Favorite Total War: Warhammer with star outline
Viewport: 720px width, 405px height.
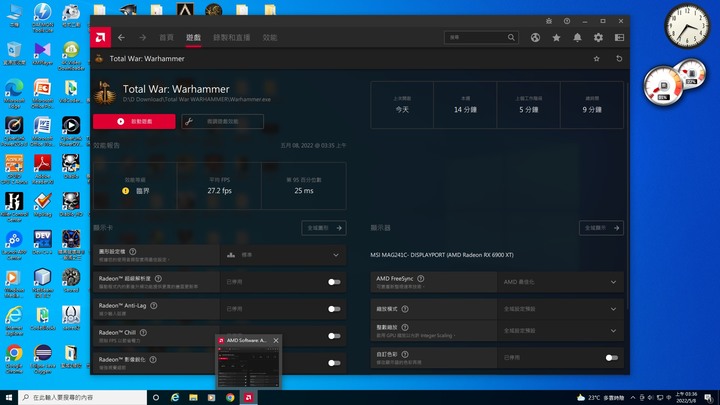click(x=596, y=59)
